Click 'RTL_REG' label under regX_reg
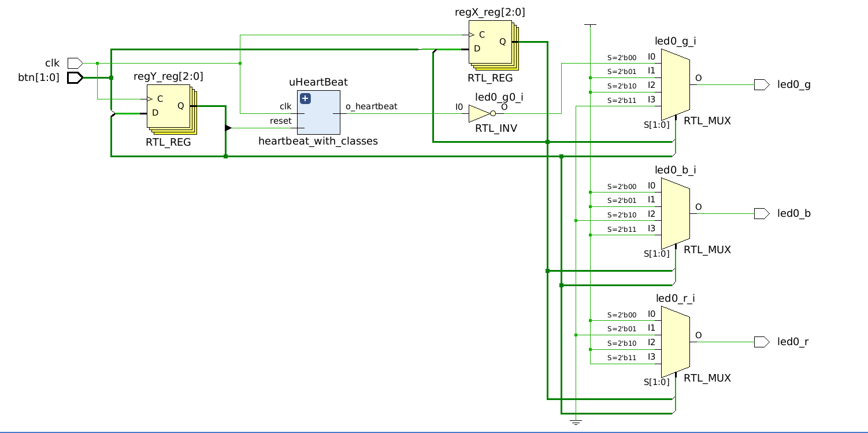868x433 pixels. click(x=490, y=78)
